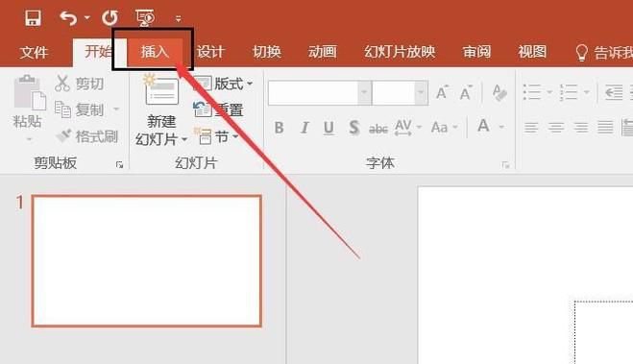This screenshot has height=364, width=633.
Task: Open the font name dropdown arrow
Action: pyautogui.click(x=364, y=93)
